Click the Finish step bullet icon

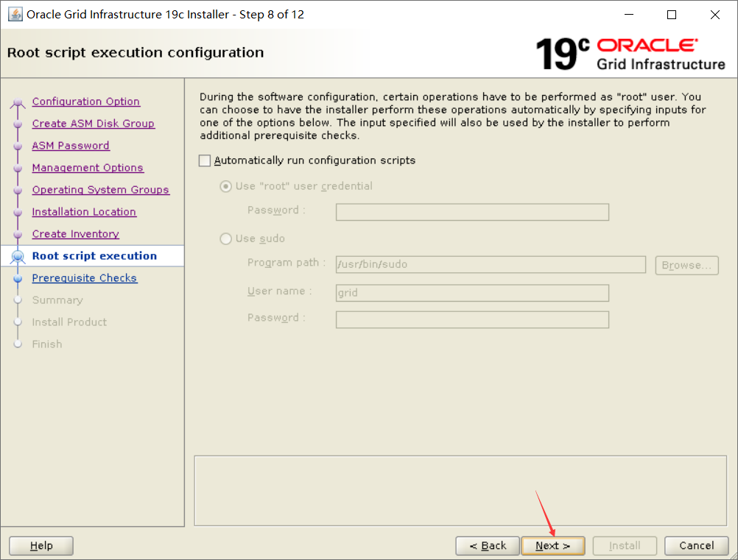[18, 344]
